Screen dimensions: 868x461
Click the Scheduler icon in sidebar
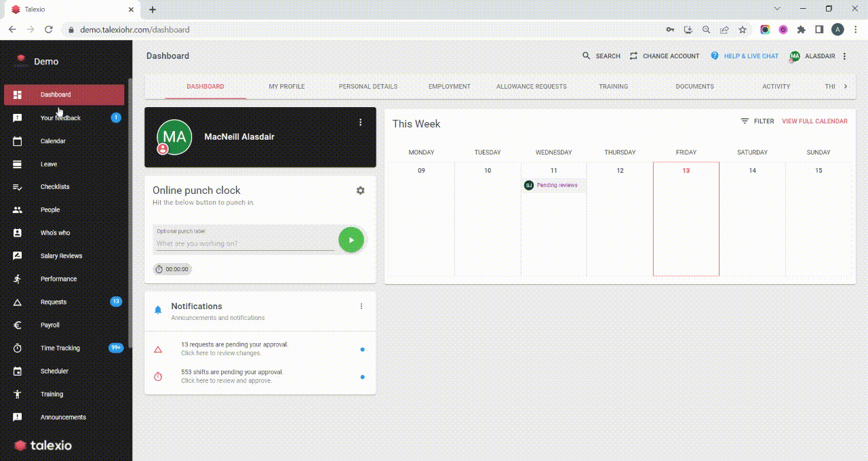click(x=18, y=372)
